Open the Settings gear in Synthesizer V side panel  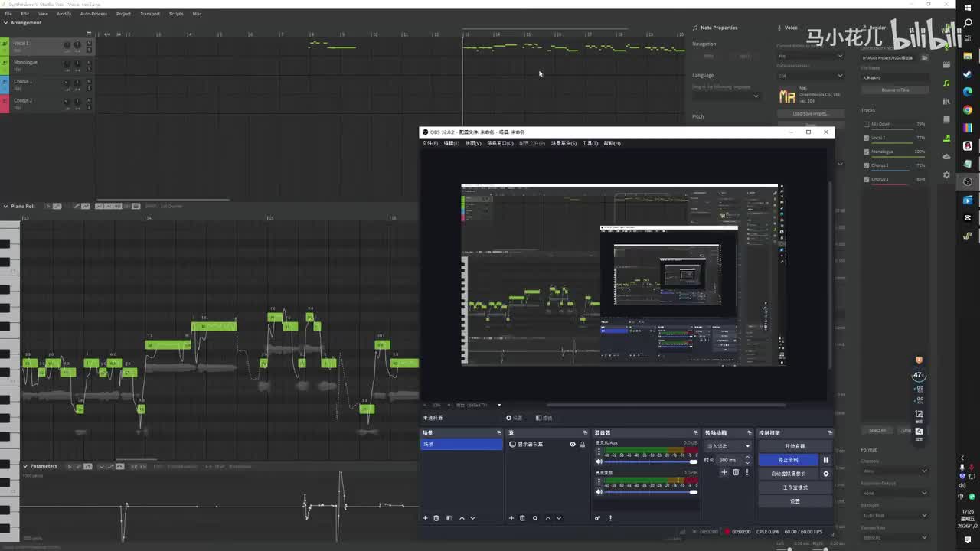coord(946,174)
